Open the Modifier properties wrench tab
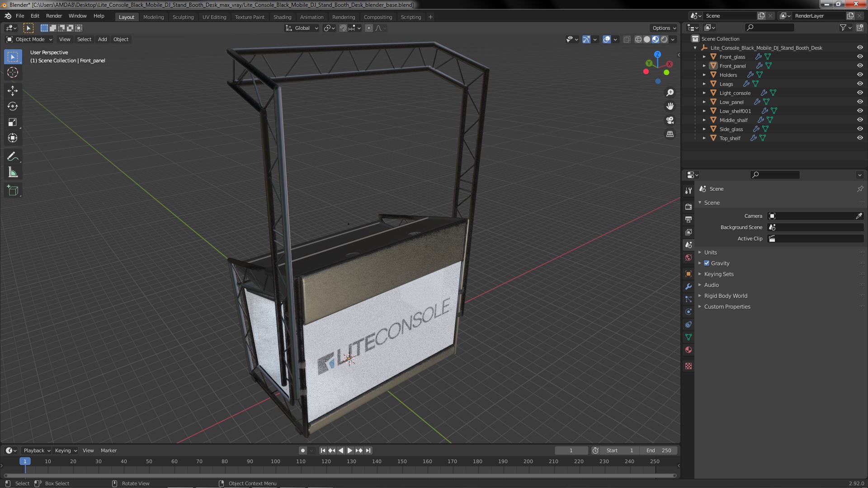The width and height of the screenshot is (868, 488). click(689, 286)
